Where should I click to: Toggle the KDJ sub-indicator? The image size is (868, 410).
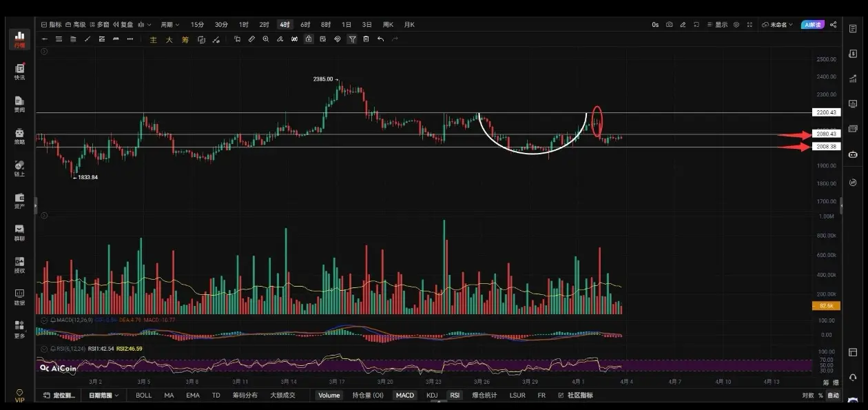[x=432, y=396]
